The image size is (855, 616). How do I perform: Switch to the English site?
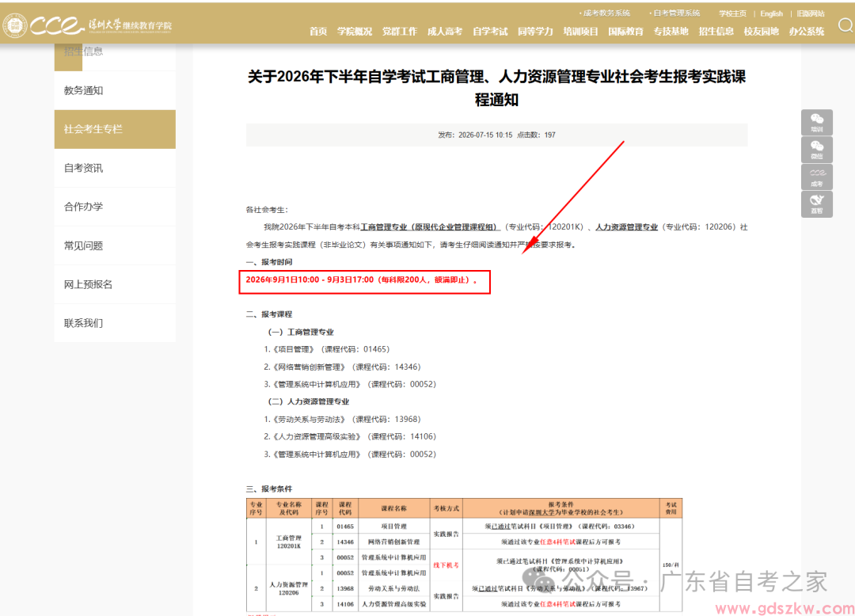pos(772,13)
